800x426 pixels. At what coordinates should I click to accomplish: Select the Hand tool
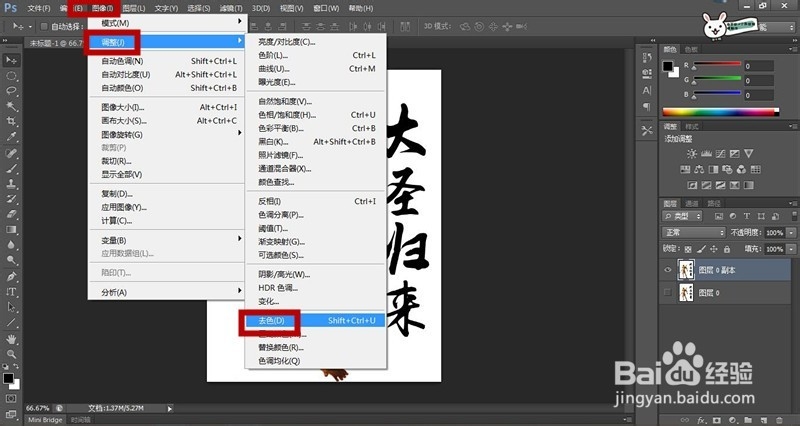pos(11,339)
